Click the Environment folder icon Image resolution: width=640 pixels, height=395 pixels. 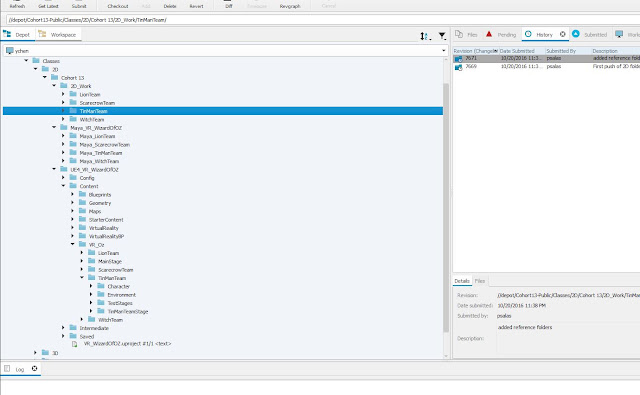pos(101,294)
